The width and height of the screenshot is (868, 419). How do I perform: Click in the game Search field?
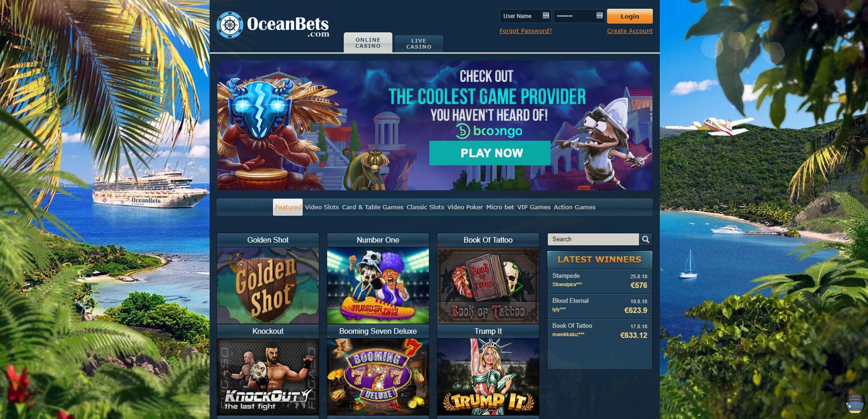[593, 239]
